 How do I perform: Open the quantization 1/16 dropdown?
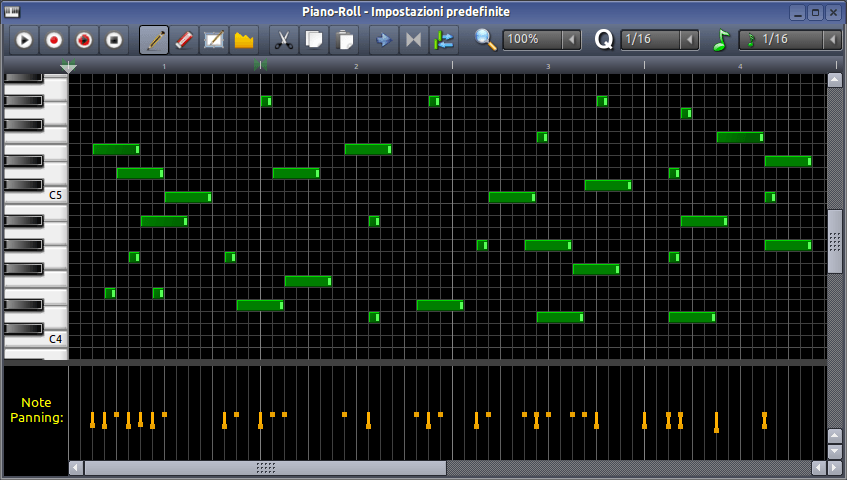660,40
